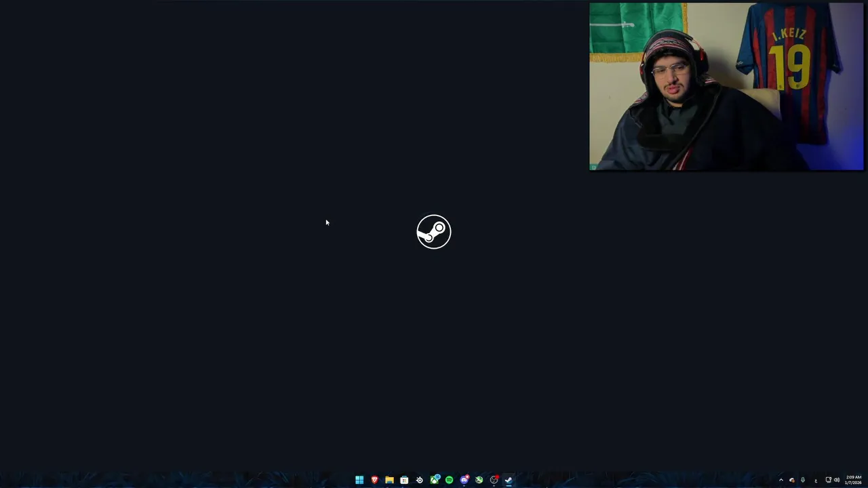Open File Explorer from the taskbar
Image resolution: width=868 pixels, height=488 pixels.
(389, 480)
